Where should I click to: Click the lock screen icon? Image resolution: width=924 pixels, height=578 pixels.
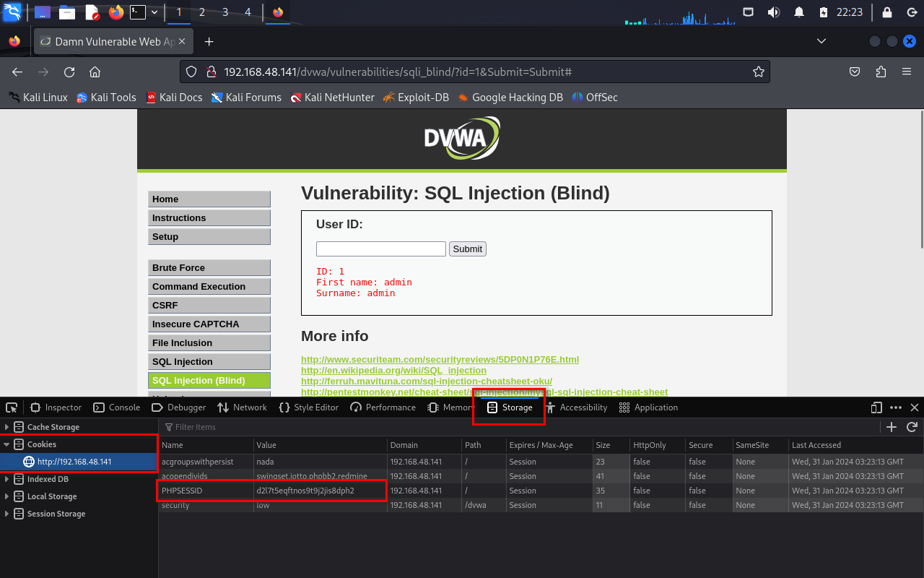coord(887,12)
